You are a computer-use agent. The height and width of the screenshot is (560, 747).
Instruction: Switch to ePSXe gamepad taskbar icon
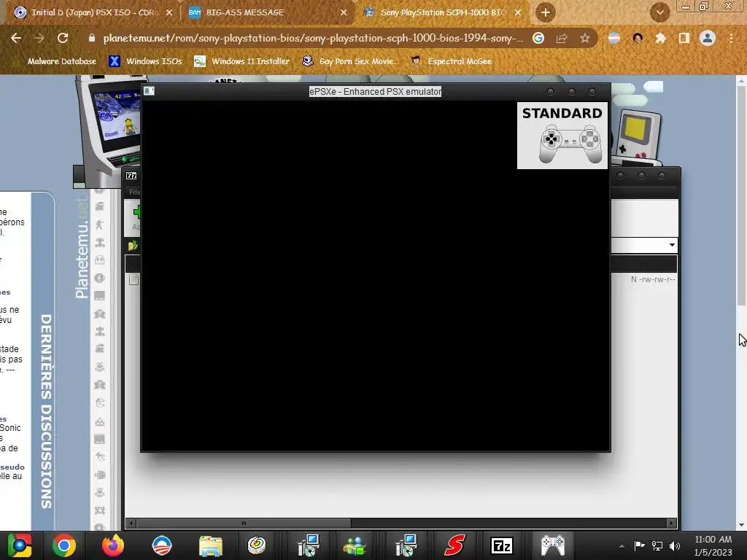click(x=553, y=545)
